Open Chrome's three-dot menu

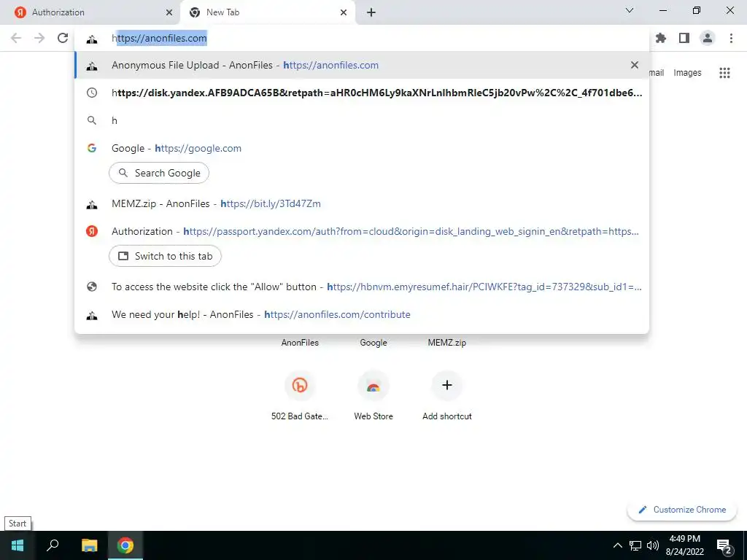click(x=731, y=38)
